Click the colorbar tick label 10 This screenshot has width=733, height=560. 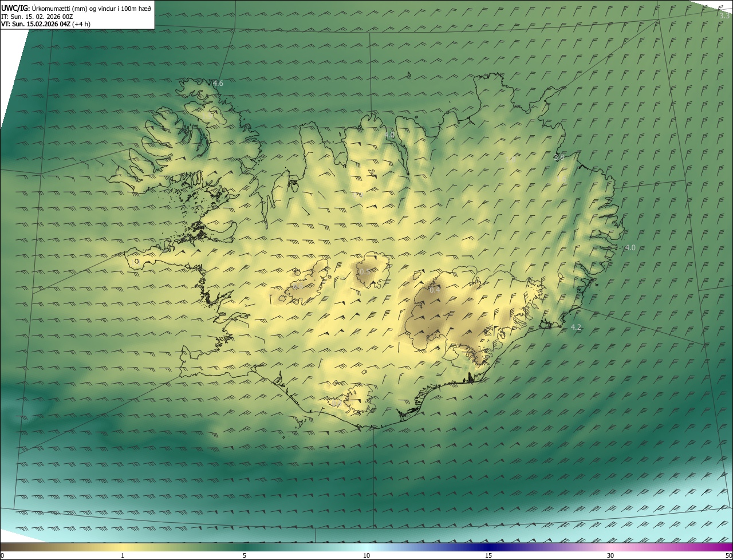[x=366, y=555]
